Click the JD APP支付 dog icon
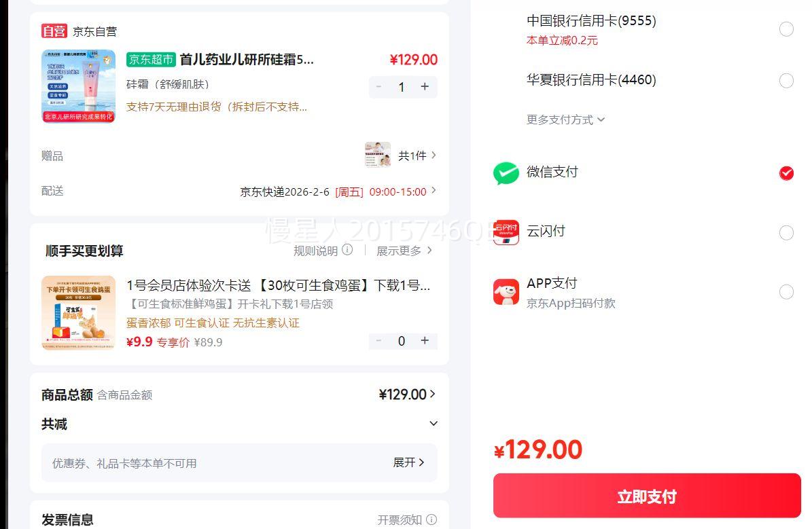Screen dimensions: 812x529 pyautogui.click(x=506, y=292)
